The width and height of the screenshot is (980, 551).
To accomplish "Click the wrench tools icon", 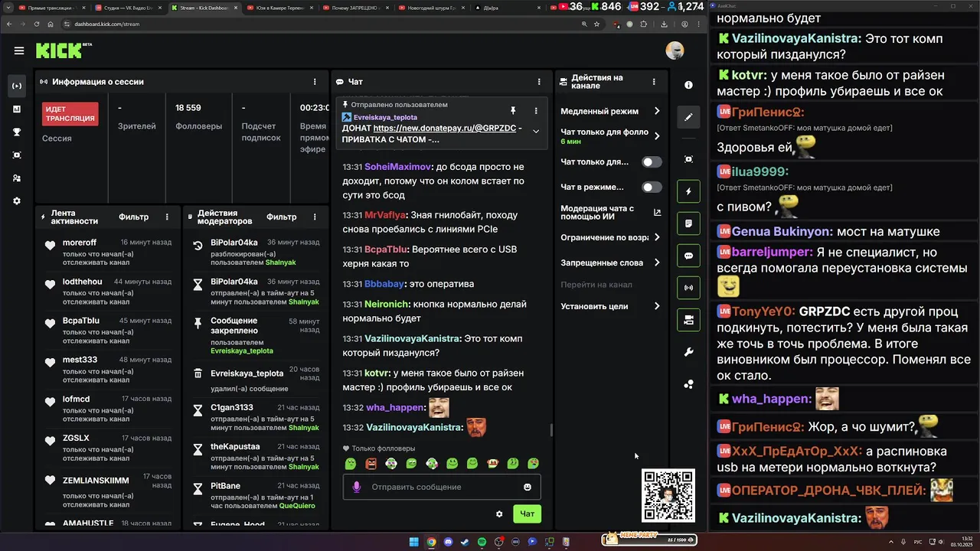I will (688, 352).
